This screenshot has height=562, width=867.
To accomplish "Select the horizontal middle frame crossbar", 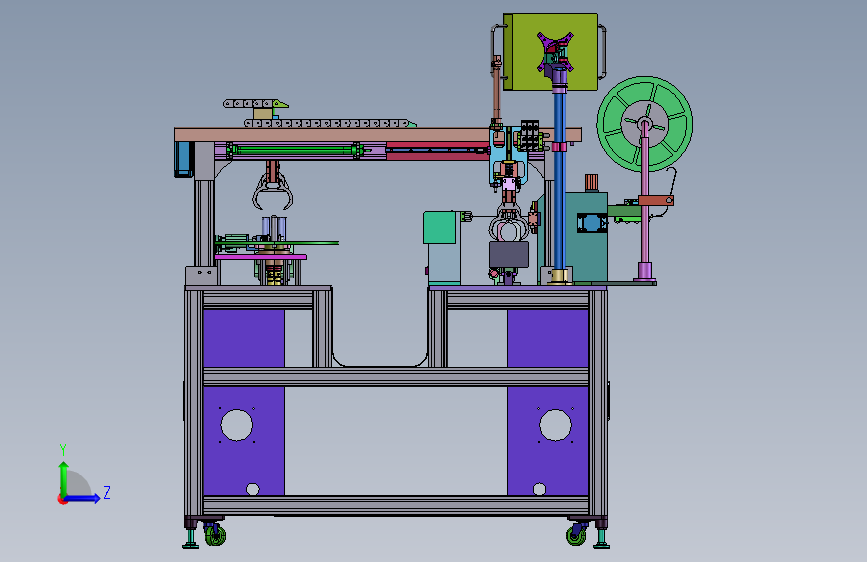I will pos(395,377).
